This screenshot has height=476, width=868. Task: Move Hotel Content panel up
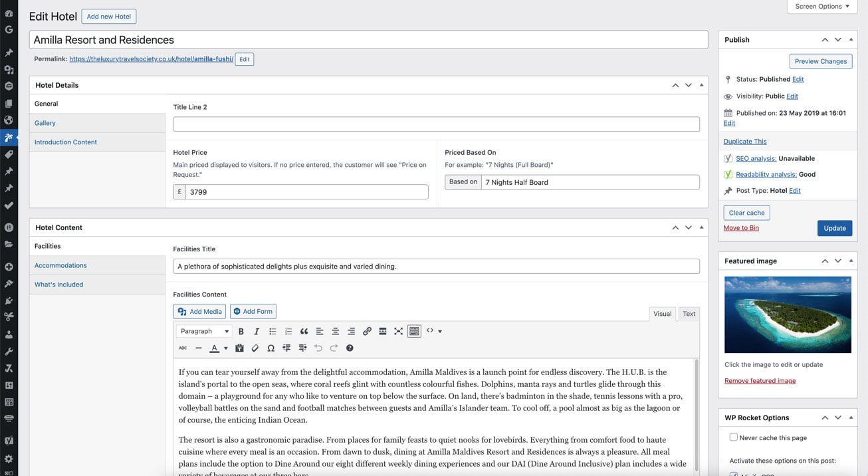pyautogui.click(x=675, y=227)
